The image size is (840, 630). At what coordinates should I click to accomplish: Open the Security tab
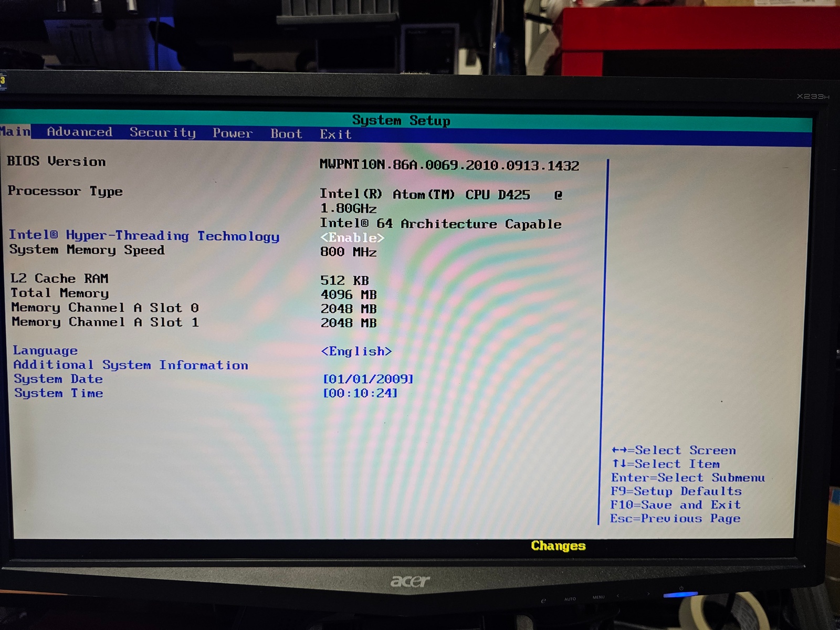click(163, 133)
